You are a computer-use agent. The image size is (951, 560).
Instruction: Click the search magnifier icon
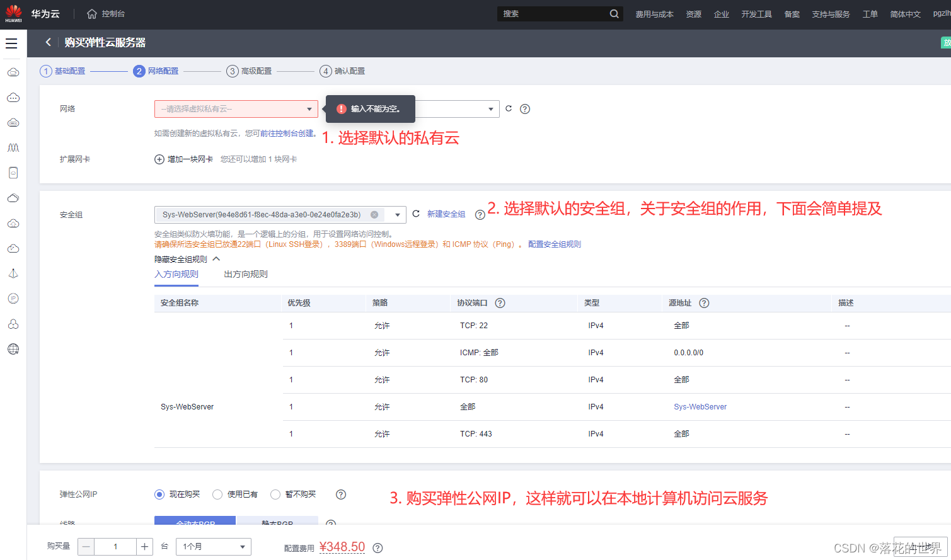pyautogui.click(x=614, y=14)
